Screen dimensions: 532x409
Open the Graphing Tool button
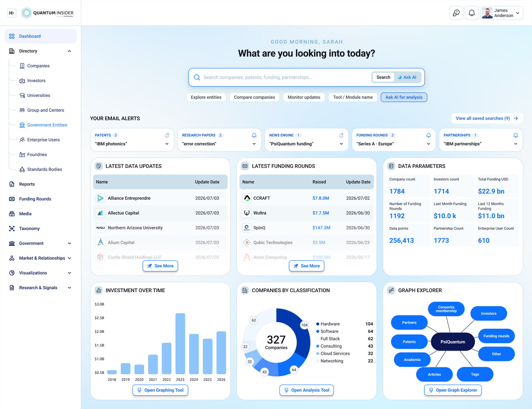[160, 390]
